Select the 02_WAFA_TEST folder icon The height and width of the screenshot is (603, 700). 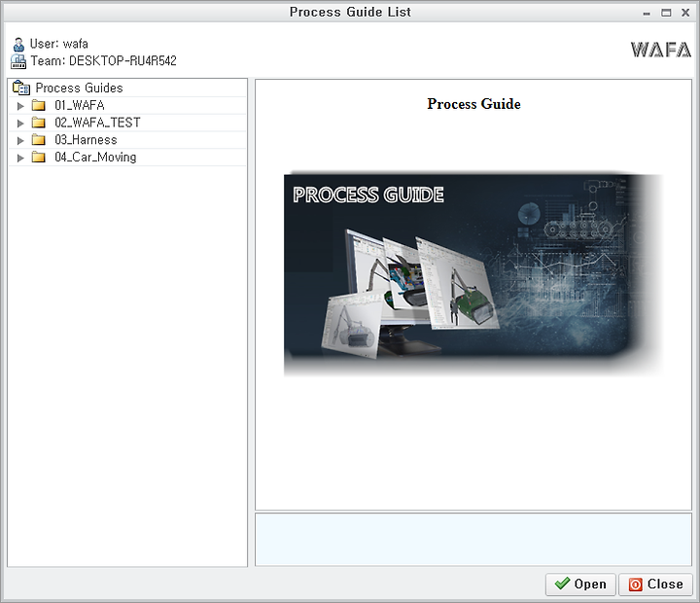tap(39, 123)
